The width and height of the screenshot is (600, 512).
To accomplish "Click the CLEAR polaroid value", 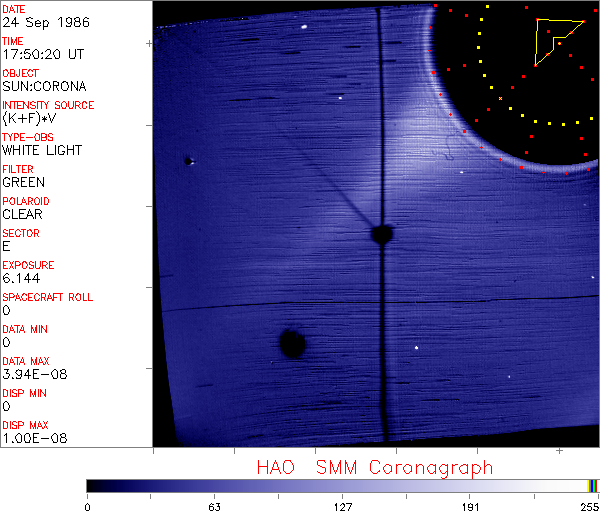I will 23,214.
